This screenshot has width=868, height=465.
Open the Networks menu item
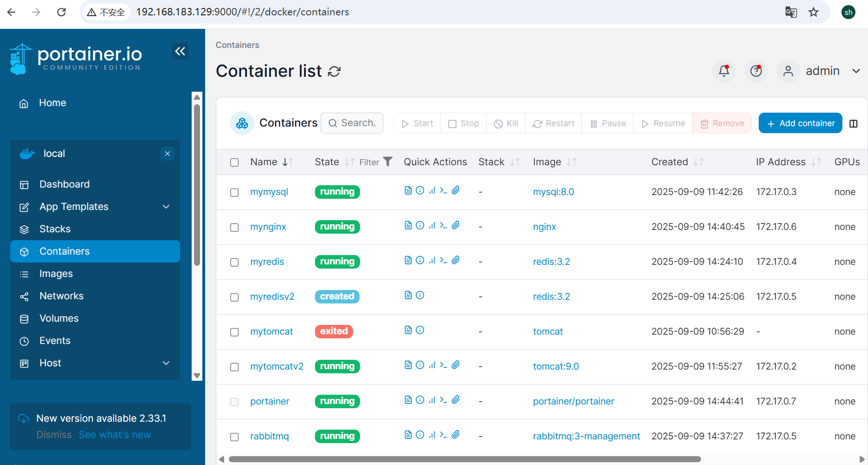pyautogui.click(x=95, y=296)
